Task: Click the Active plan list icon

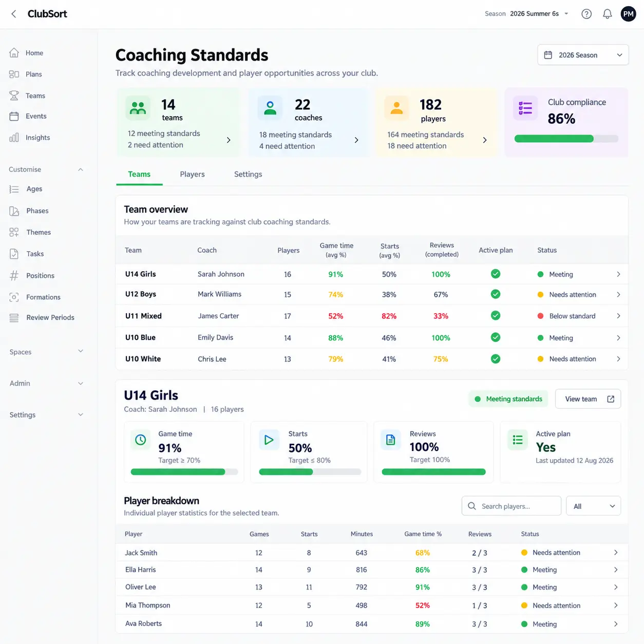Action: click(x=518, y=440)
